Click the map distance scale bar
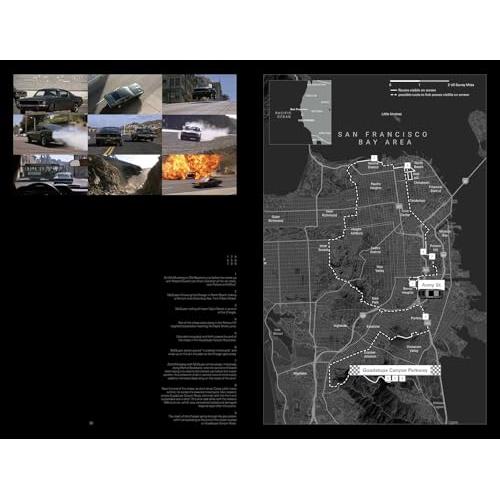 (419, 81)
